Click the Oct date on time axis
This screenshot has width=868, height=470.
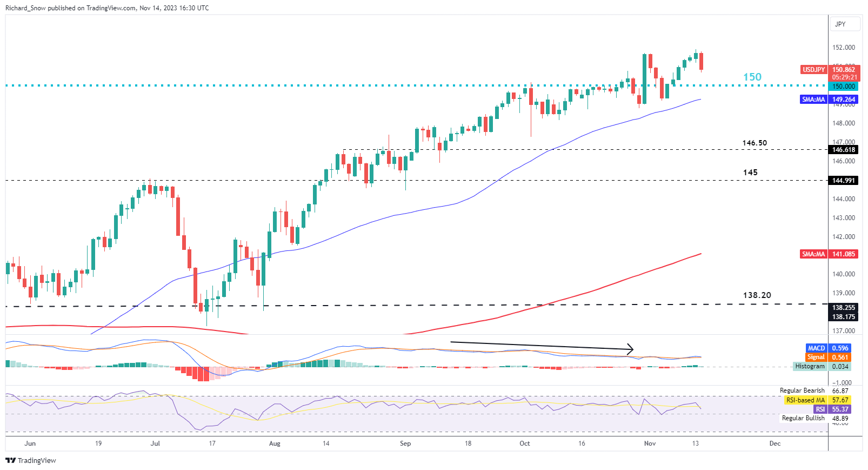pyautogui.click(x=525, y=443)
